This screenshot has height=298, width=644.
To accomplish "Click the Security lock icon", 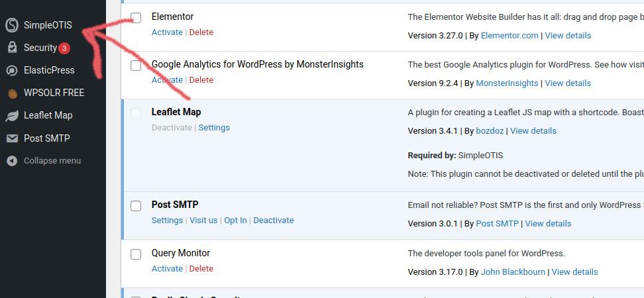I will point(13,48).
